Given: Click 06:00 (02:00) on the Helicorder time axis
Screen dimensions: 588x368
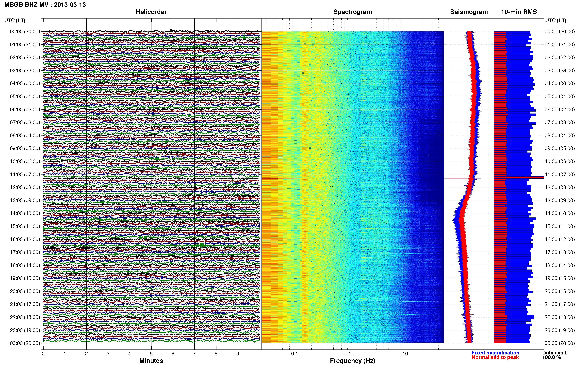Looking at the screenshot, I should pyautogui.click(x=25, y=110).
